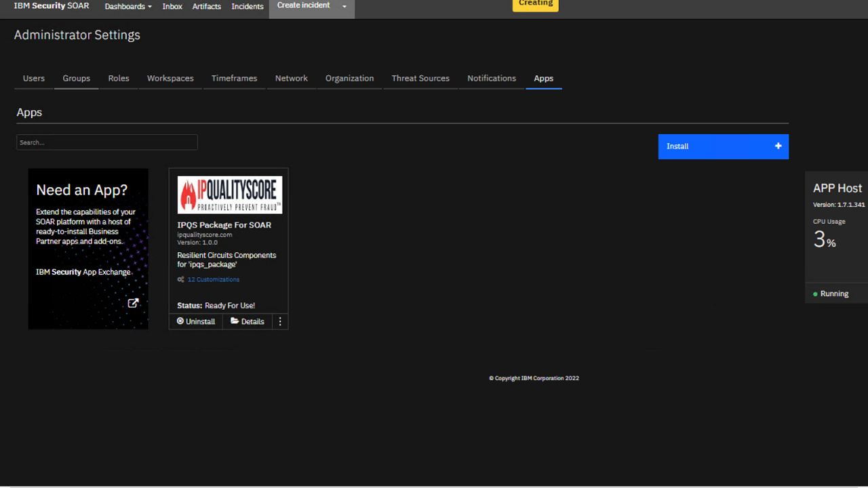Viewport: 868px width, 488px height.
Task: Click the plus icon on Install button
Action: (778, 146)
